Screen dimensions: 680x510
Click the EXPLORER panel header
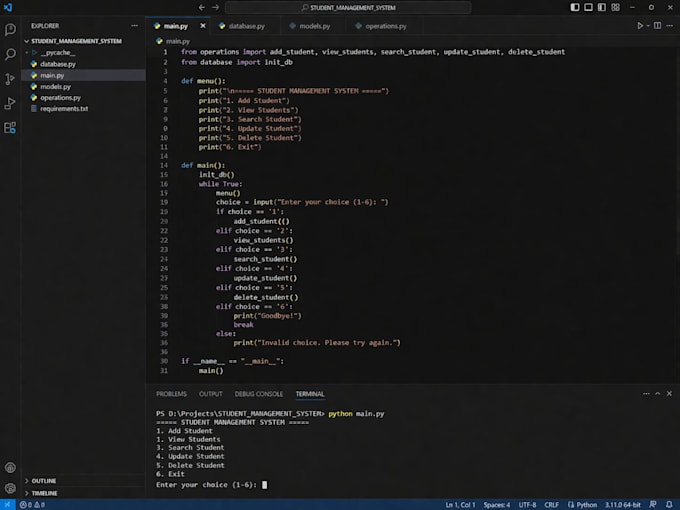coord(45,26)
